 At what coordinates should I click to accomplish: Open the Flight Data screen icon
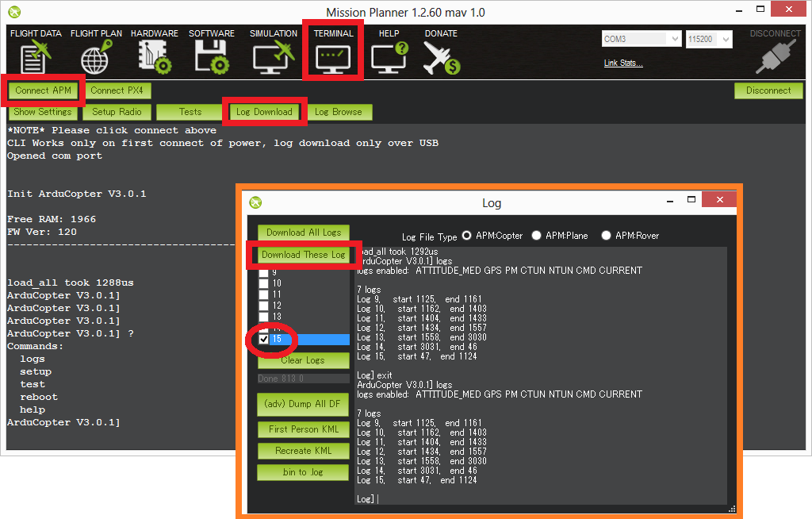click(36, 57)
